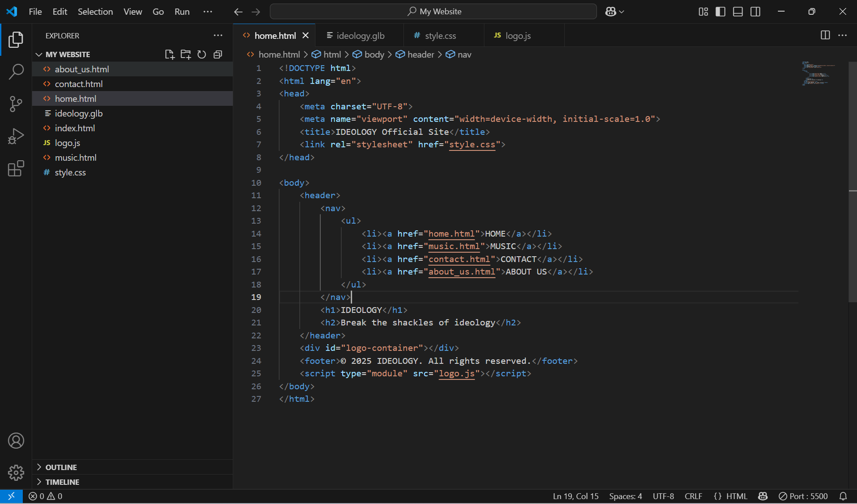Image resolution: width=857 pixels, height=504 pixels.
Task: Open the Copilot chat menu
Action: click(x=614, y=12)
